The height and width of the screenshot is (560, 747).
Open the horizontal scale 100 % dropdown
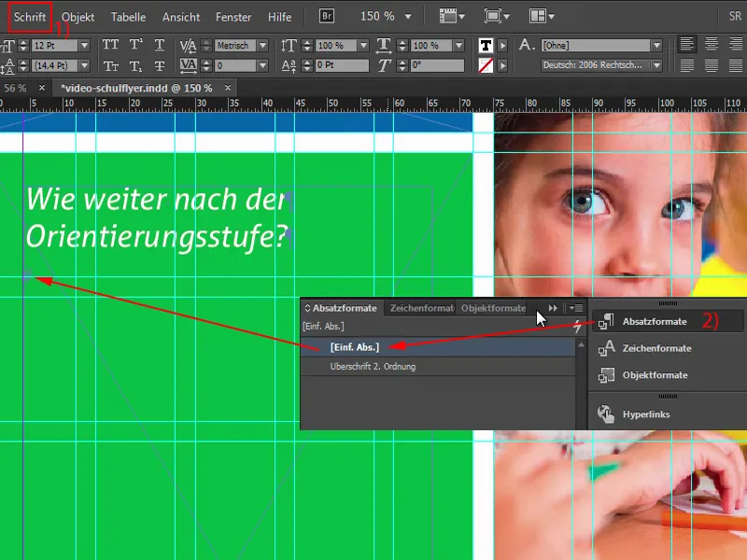pyautogui.click(x=458, y=46)
